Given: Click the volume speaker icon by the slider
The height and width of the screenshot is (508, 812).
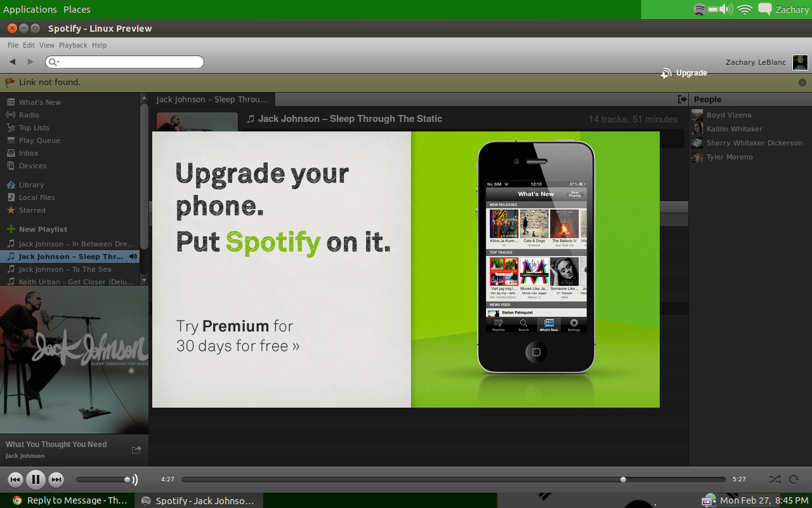Looking at the screenshot, I should point(135,479).
